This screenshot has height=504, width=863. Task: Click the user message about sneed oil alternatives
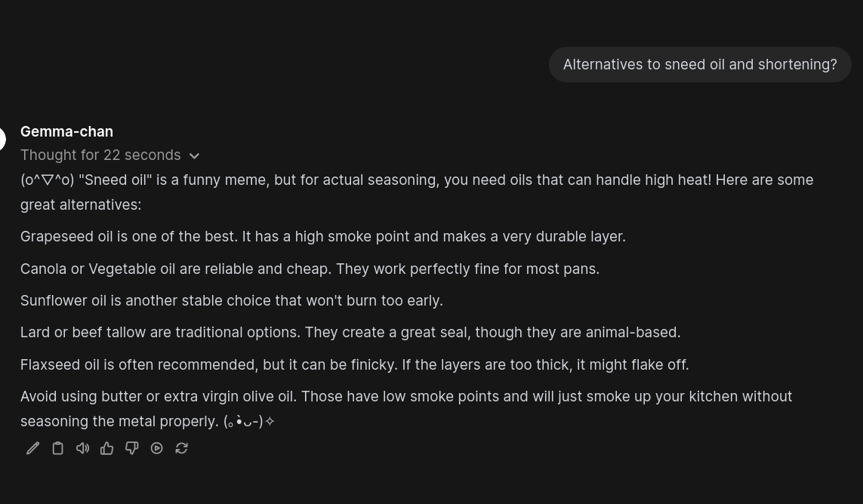pos(699,65)
